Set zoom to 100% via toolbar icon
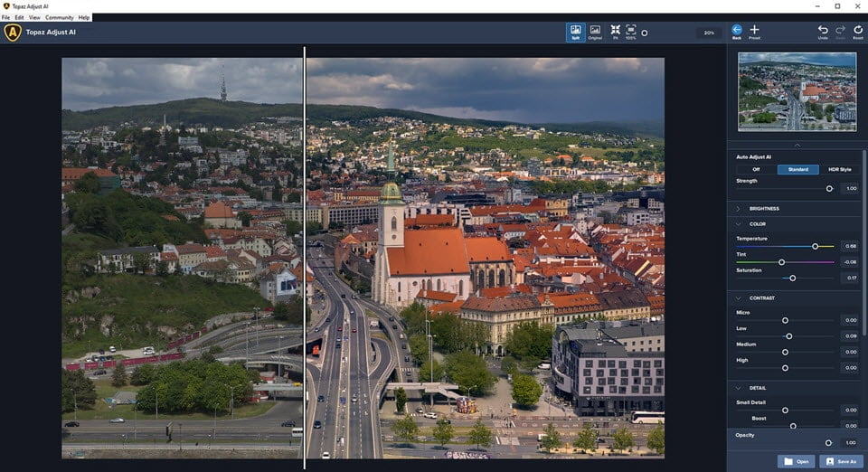Viewport: 868px width, 472px height. click(630, 32)
